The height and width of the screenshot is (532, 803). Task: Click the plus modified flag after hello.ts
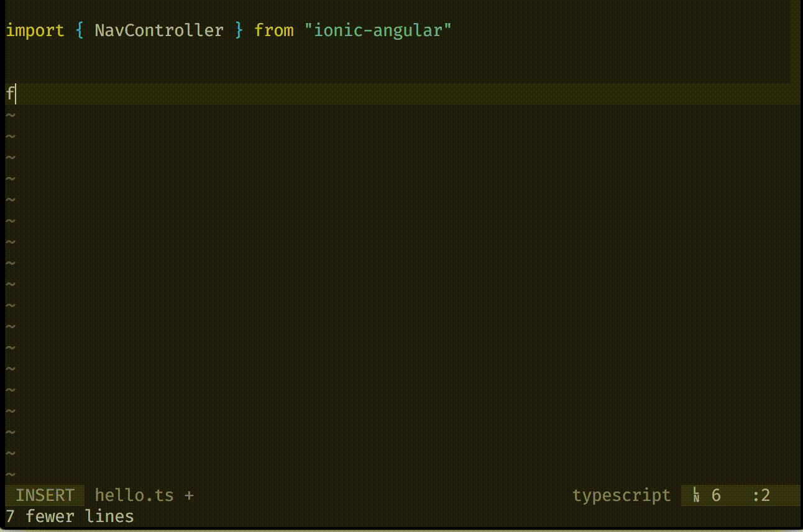pyautogui.click(x=189, y=496)
